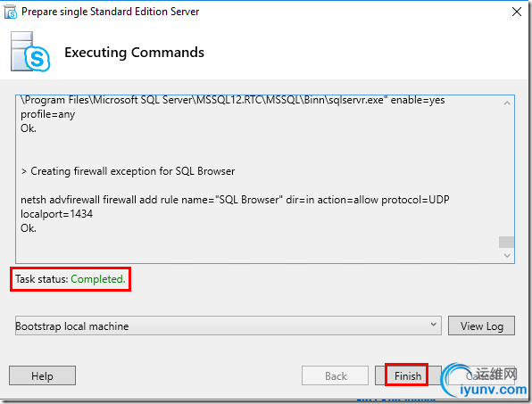This screenshot has height=404, width=532.
Task: Click the scrollbar track above the thumb
Action: (507, 172)
